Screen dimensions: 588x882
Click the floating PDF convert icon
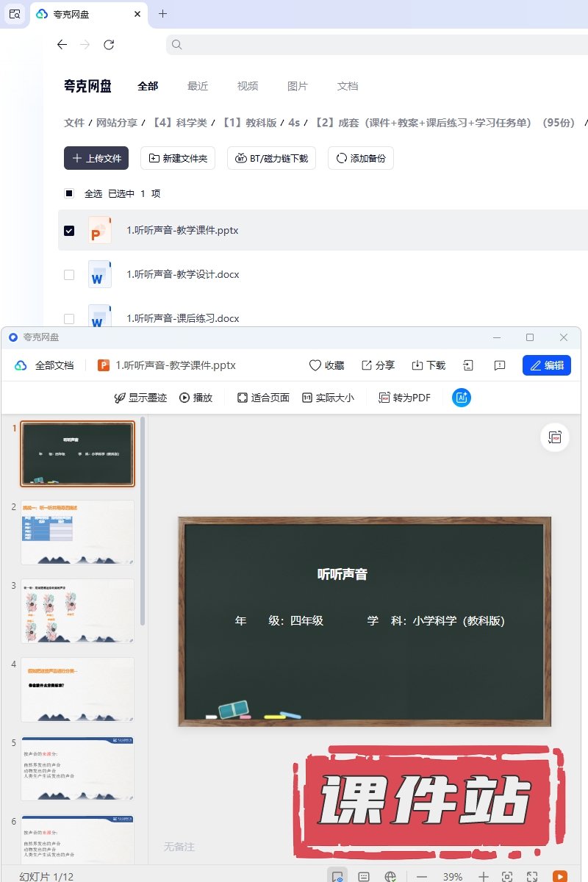[555, 437]
